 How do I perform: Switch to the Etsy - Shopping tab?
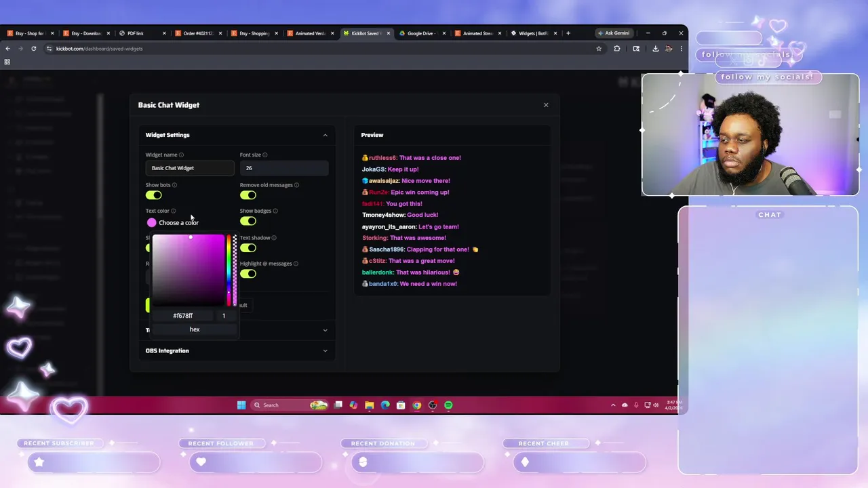pyautogui.click(x=253, y=33)
